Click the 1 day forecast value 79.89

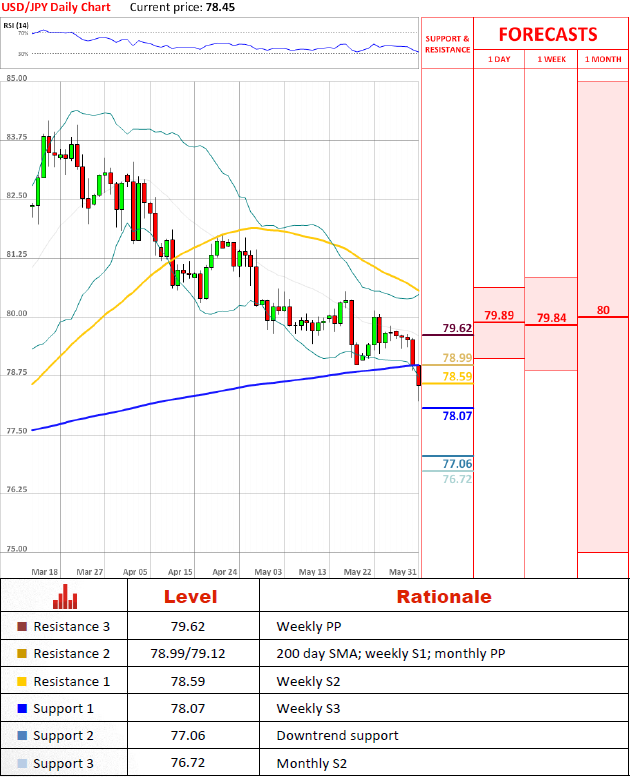tap(499, 315)
